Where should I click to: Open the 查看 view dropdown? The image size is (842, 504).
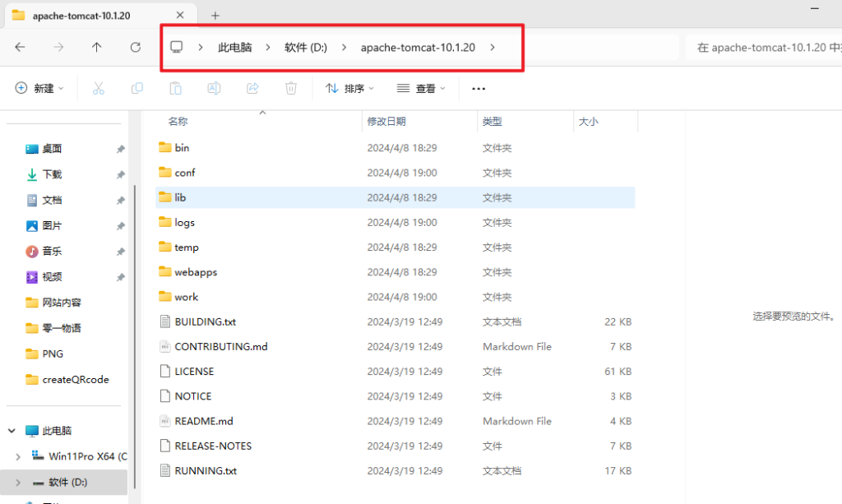pos(421,88)
